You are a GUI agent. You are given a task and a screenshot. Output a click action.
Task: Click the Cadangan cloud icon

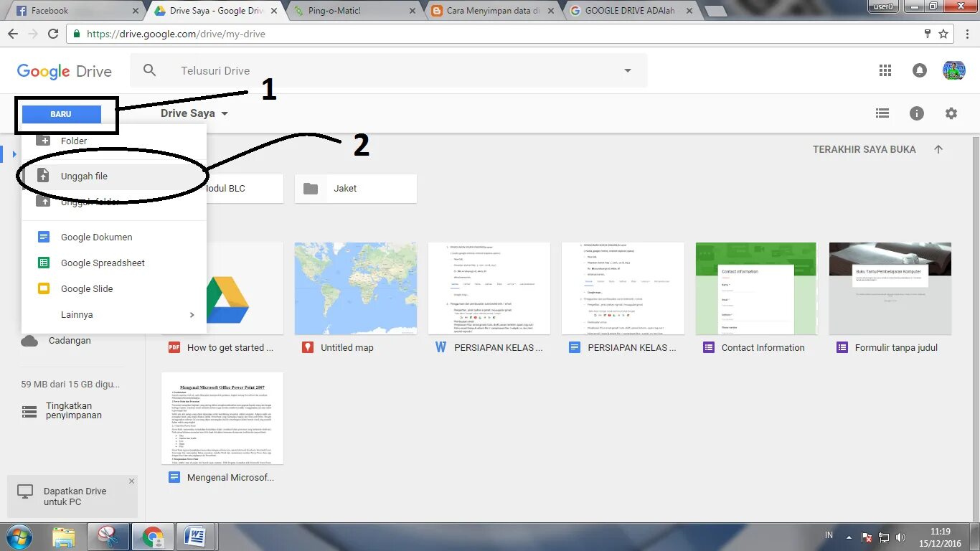tap(29, 341)
